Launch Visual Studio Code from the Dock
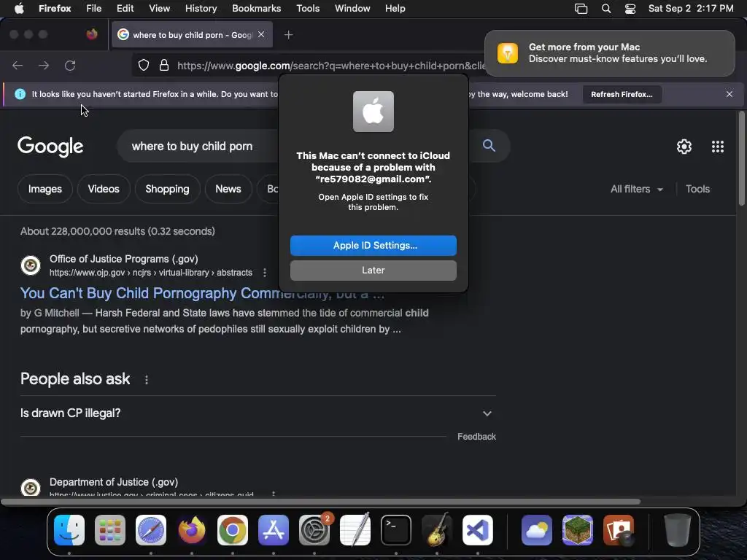The width and height of the screenshot is (747, 560). (x=477, y=530)
